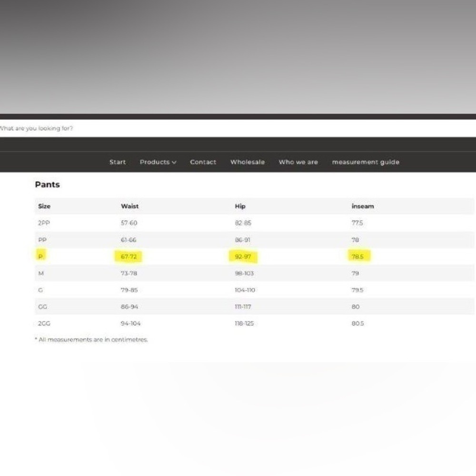The width and height of the screenshot is (476, 476).
Task: Click the Size column header
Action: (44, 206)
